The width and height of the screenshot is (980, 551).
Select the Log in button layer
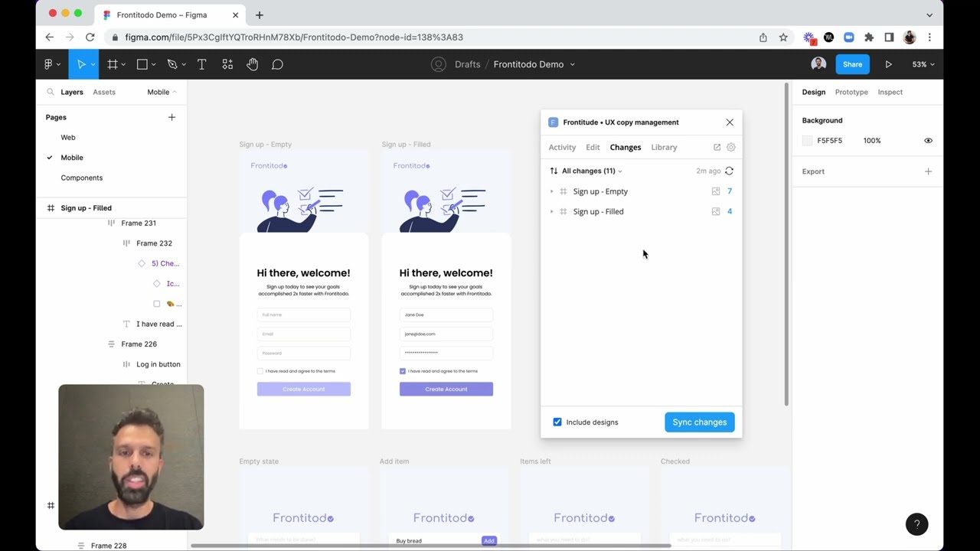point(158,364)
